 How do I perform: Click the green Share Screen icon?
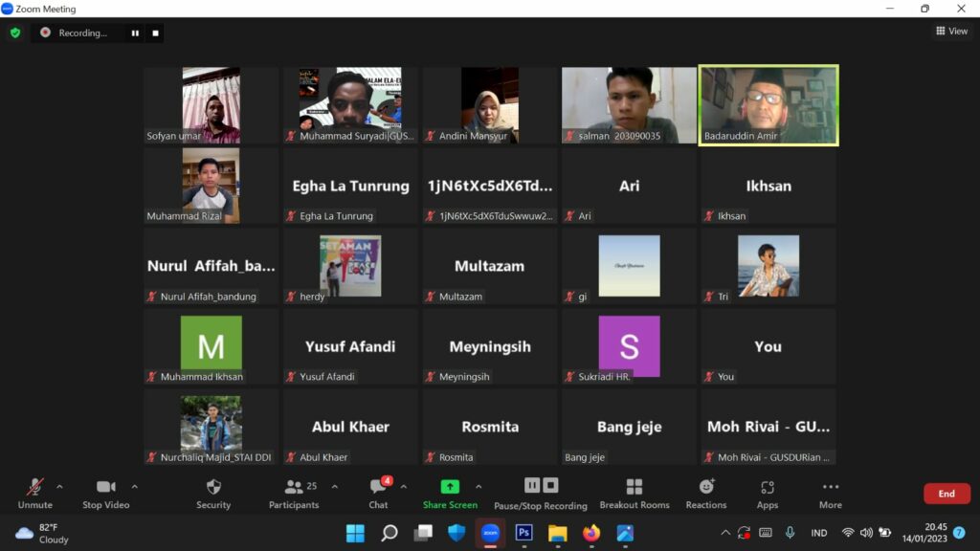click(450, 487)
